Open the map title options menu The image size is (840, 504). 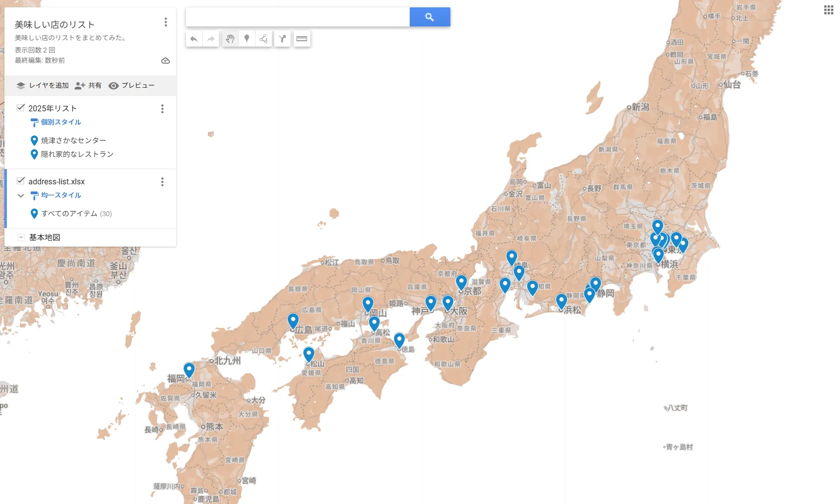(165, 22)
